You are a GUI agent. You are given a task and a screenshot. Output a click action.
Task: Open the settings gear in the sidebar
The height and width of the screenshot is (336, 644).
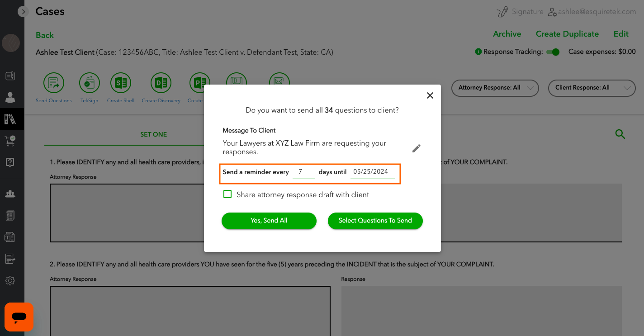click(10, 280)
